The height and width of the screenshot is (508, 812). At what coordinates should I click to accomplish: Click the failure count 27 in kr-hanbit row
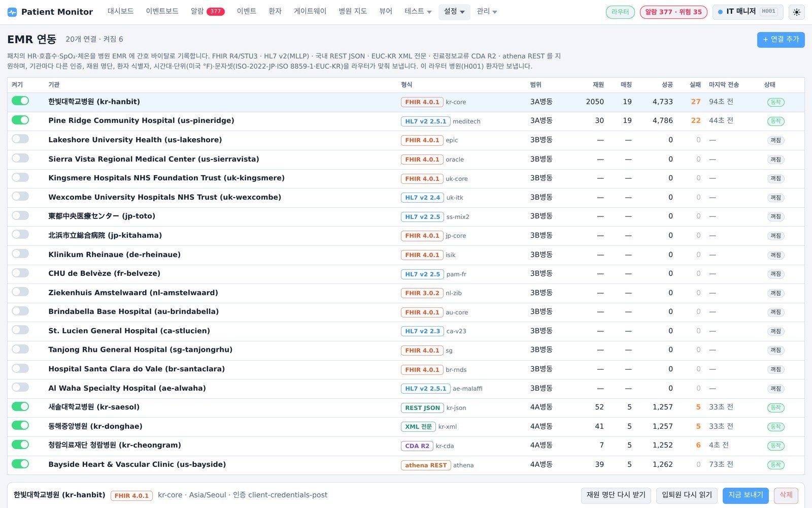(696, 102)
